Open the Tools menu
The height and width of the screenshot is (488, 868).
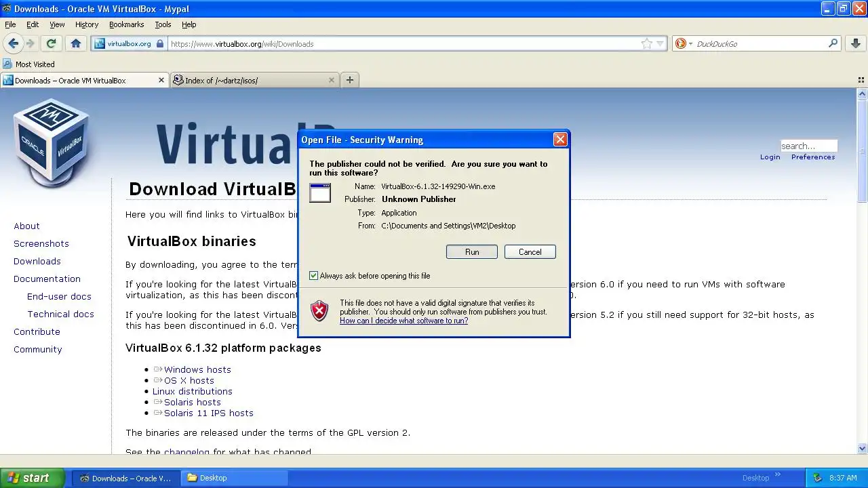tap(163, 24)
